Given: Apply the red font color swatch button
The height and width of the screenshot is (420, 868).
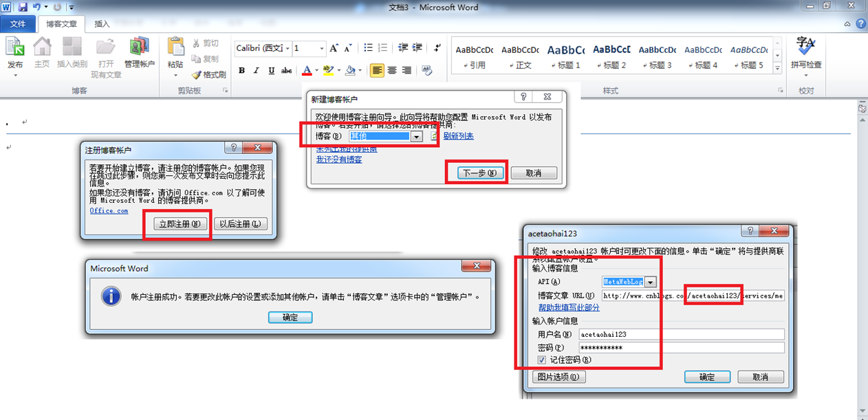Looking at the screenshot, I should pos(307,70).
